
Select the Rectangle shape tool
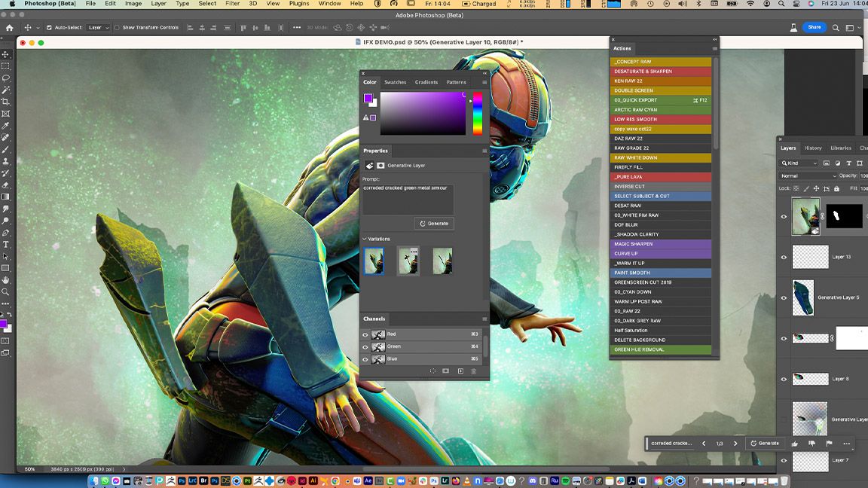(5, 268)
